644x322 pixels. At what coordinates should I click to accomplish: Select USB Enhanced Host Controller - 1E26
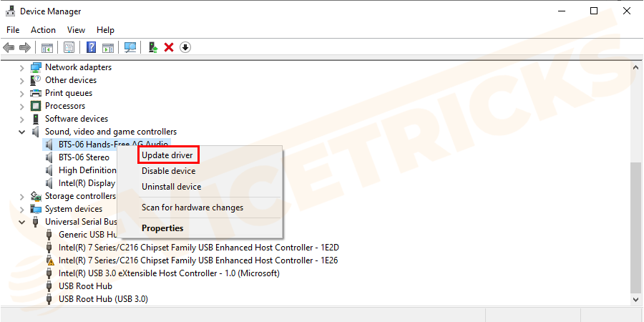(x=198, y=260)
